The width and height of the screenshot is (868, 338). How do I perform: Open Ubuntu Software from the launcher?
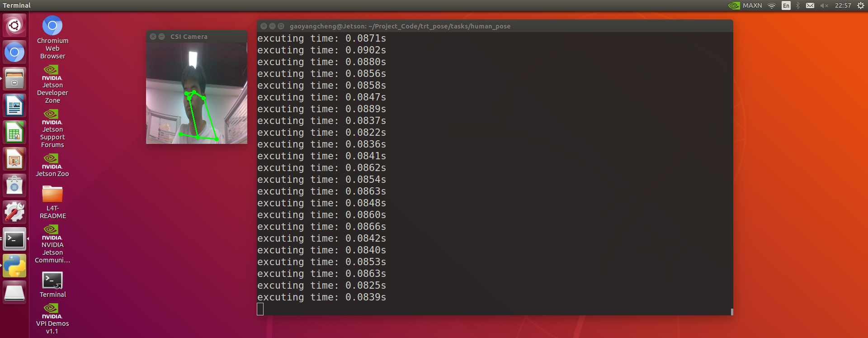[14, 186]
